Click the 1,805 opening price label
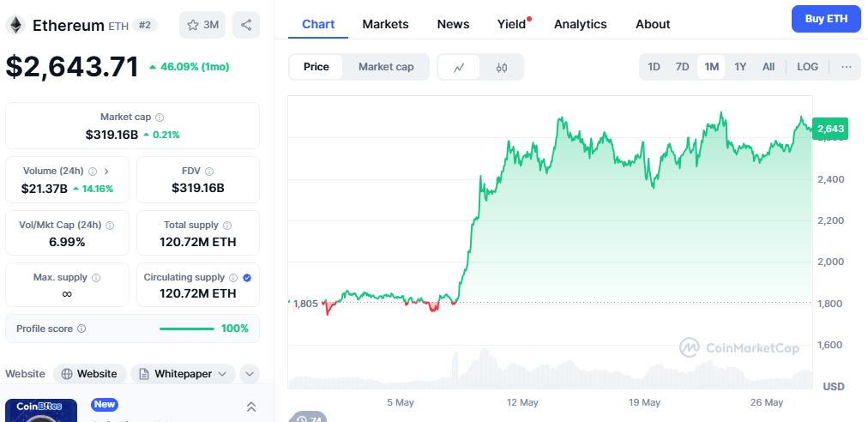The image size is (868, 422). (305, 304)
